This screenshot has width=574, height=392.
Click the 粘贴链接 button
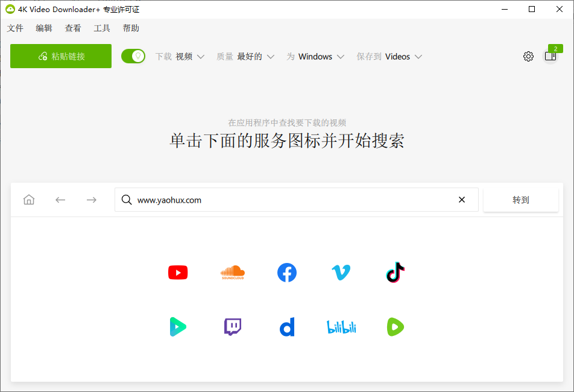(x=60, y=55)
